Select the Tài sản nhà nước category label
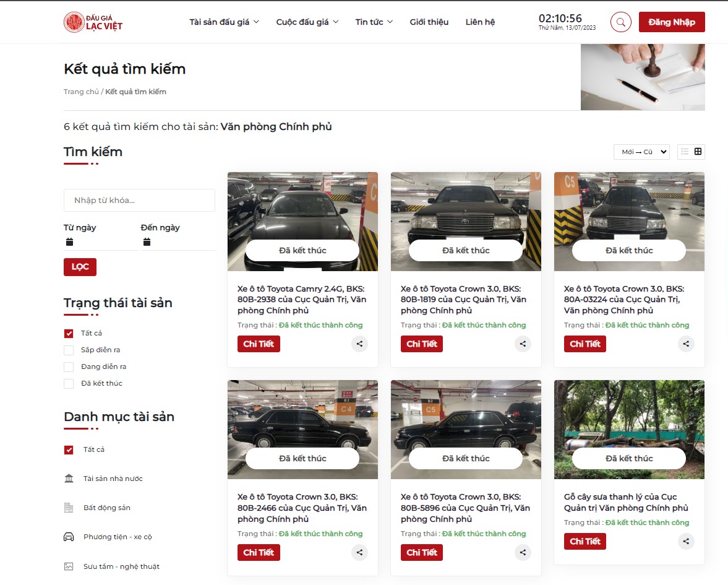The image size is (728, 585). click(x=113, y=479)
